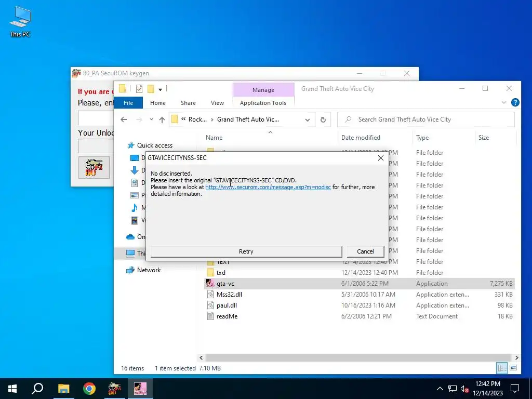This screenshot has width=532, height=399.
Task: Sort by the Type column header
Action: click(x=422, y=137)
